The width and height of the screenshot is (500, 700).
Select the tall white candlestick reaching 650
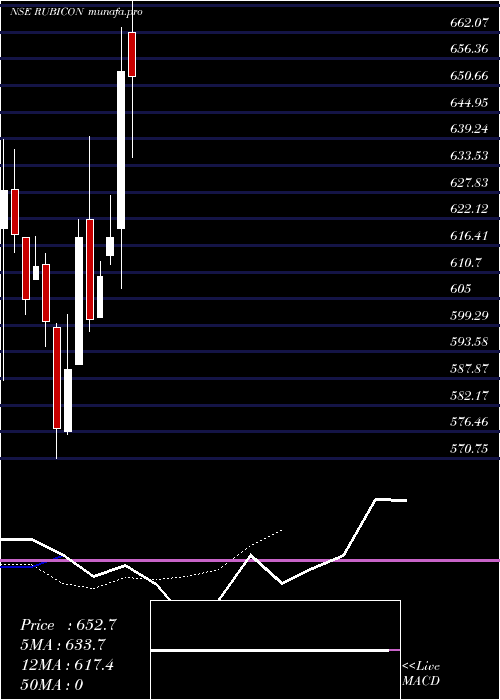(x=121, y=150)
